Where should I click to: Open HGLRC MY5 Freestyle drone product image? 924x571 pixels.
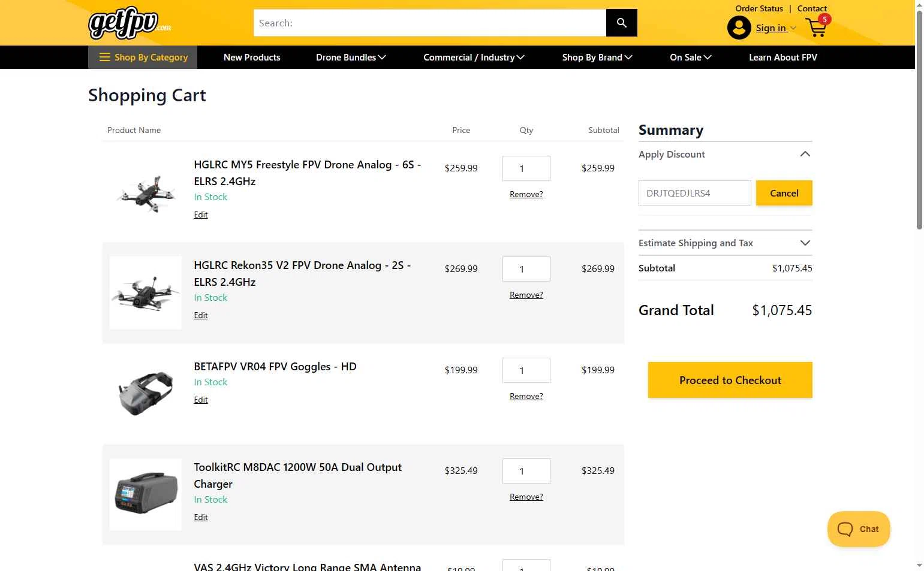pyautogui.click(x=146, y=193)
